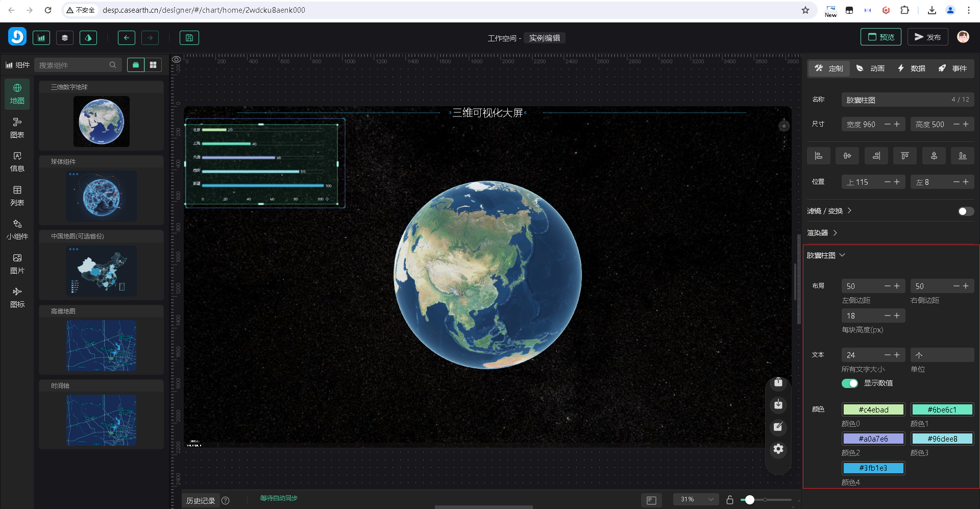980x509 pixels.
Task: Open the #c4ebad color swatch
Action: point(873,409)
